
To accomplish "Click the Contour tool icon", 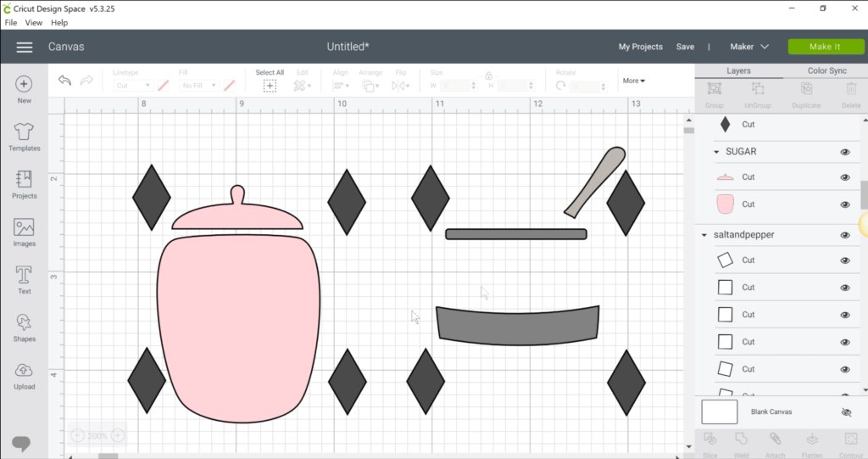I will click(851, 439).
